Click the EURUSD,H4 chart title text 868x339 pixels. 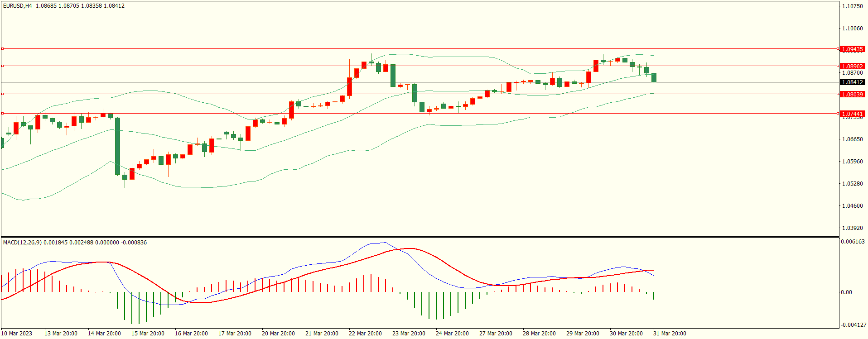(18, 6)
